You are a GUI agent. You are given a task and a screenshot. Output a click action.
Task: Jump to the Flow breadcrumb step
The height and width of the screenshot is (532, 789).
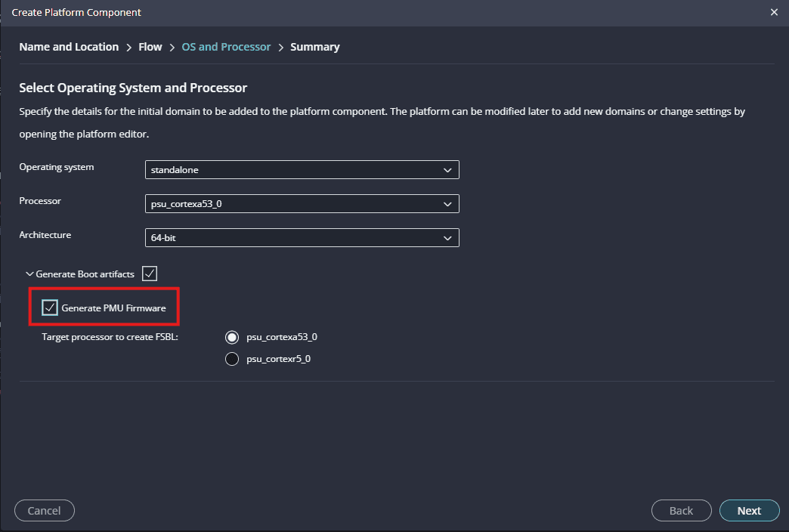point(150,47)
